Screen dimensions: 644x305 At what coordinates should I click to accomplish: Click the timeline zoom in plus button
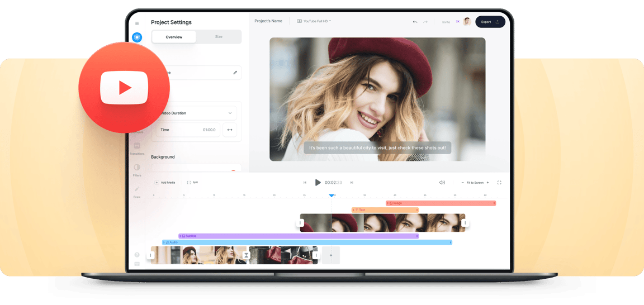tap(487, 183)
